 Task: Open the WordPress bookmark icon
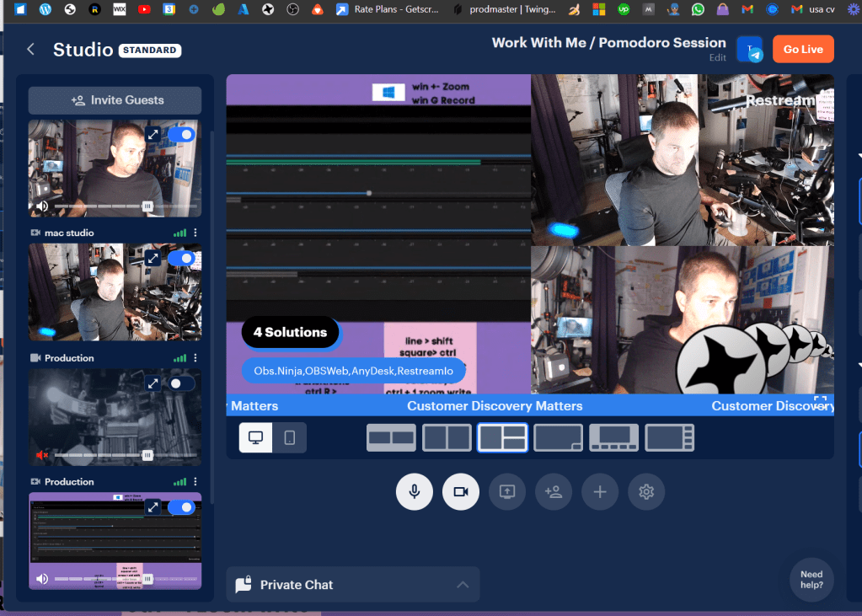point(45,9)
